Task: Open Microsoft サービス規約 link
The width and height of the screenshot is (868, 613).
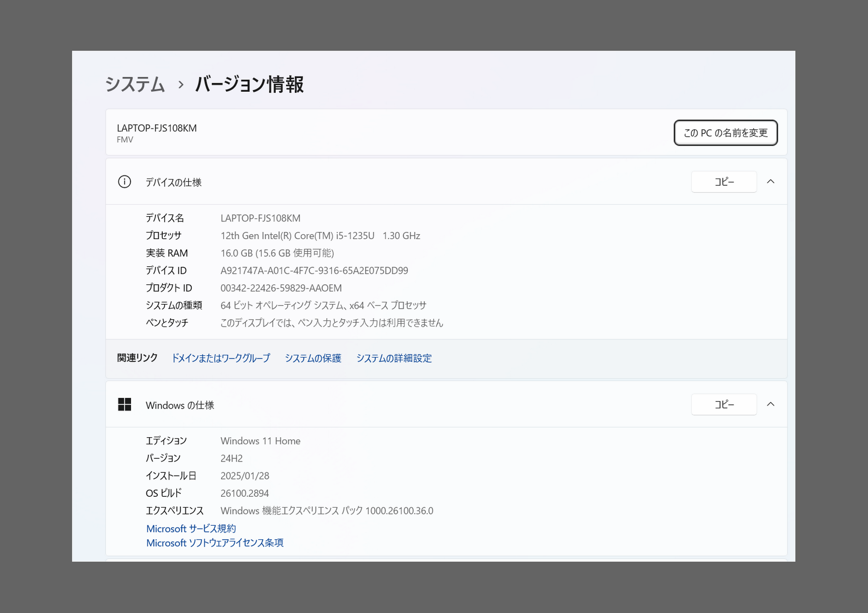Action: point(191,528)
